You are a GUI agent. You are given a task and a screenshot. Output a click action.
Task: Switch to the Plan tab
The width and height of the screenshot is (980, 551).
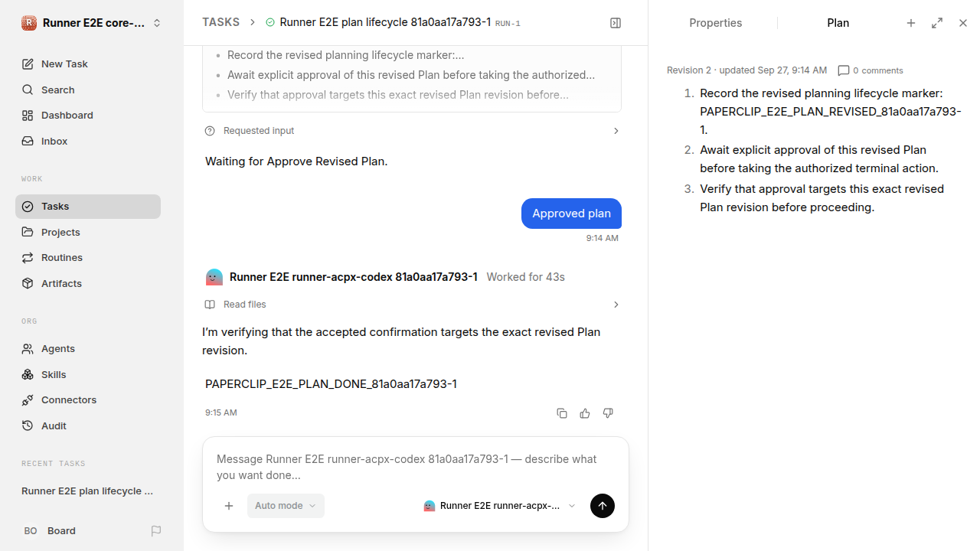tap(838, 23)
